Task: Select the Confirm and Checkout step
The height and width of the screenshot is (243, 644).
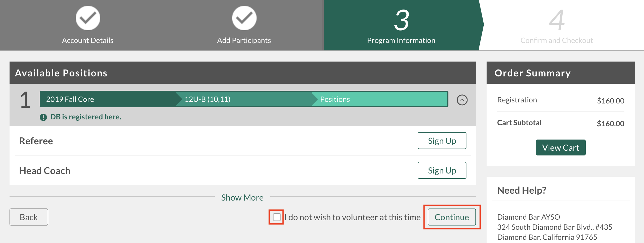Action: [x=557, y=25]
